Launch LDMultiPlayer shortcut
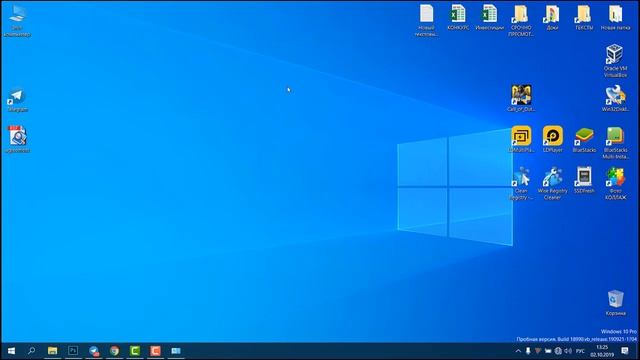The image size is (640, 360). pos(521,139)
